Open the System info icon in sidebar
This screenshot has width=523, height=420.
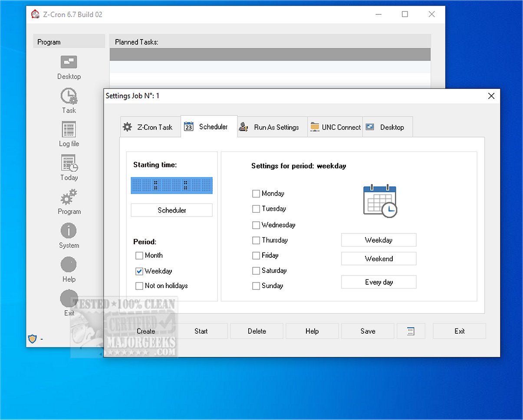click(x=69, y=231)
